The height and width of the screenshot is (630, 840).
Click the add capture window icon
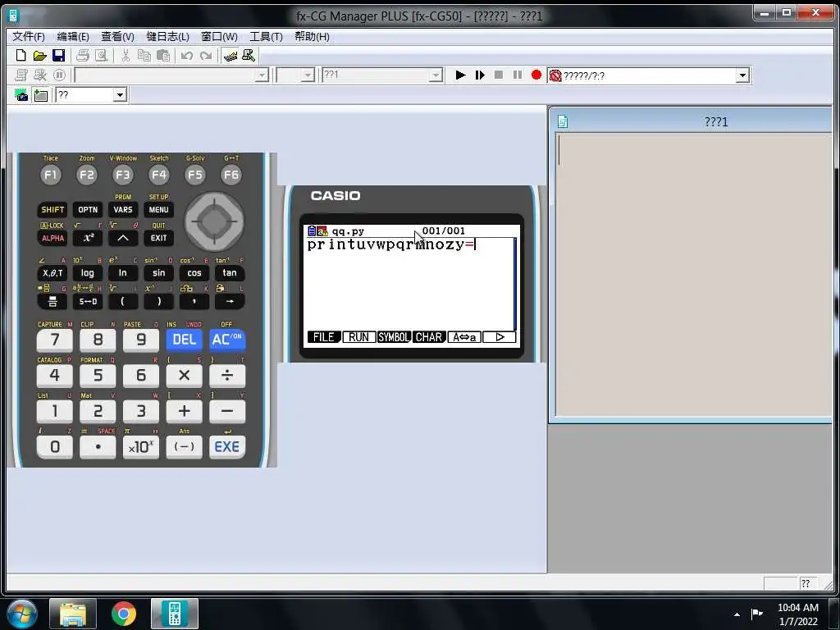[41, 95]
